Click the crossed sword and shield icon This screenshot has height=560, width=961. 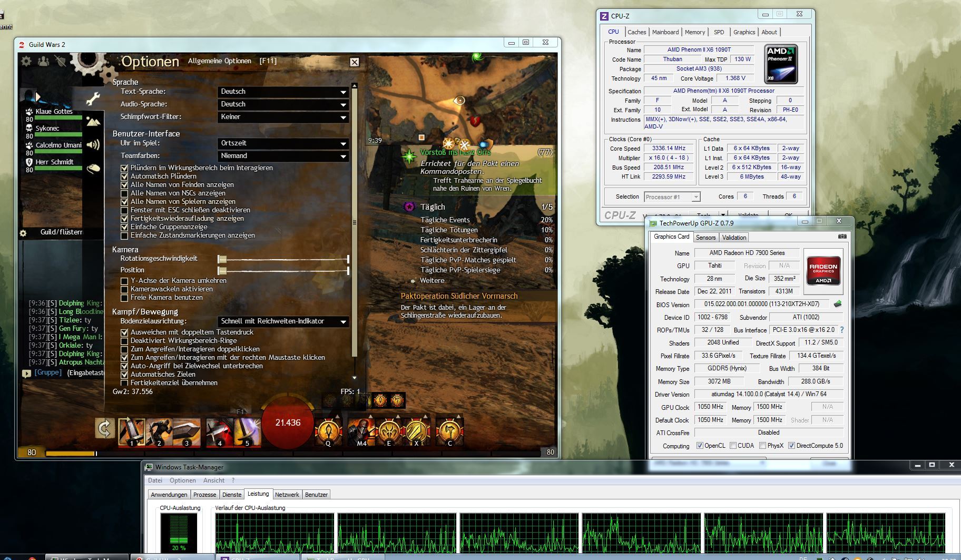[x=61, y=61]
